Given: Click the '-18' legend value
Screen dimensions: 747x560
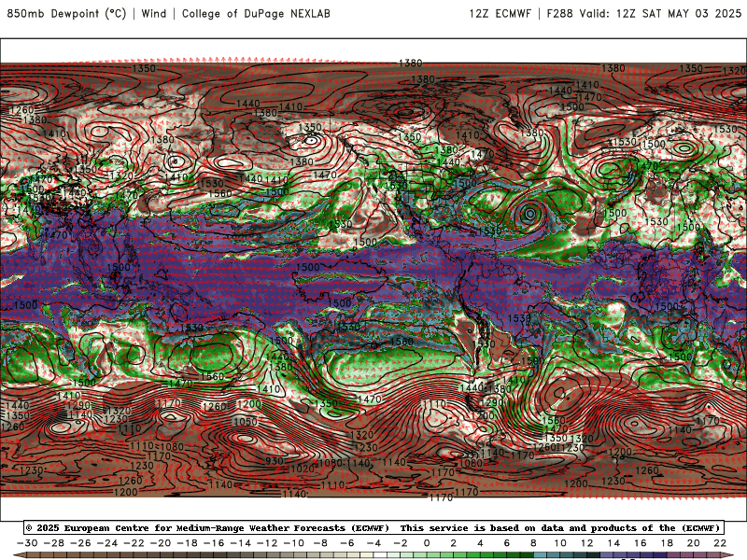Looking at the screenshot, I should click(188, 543).
